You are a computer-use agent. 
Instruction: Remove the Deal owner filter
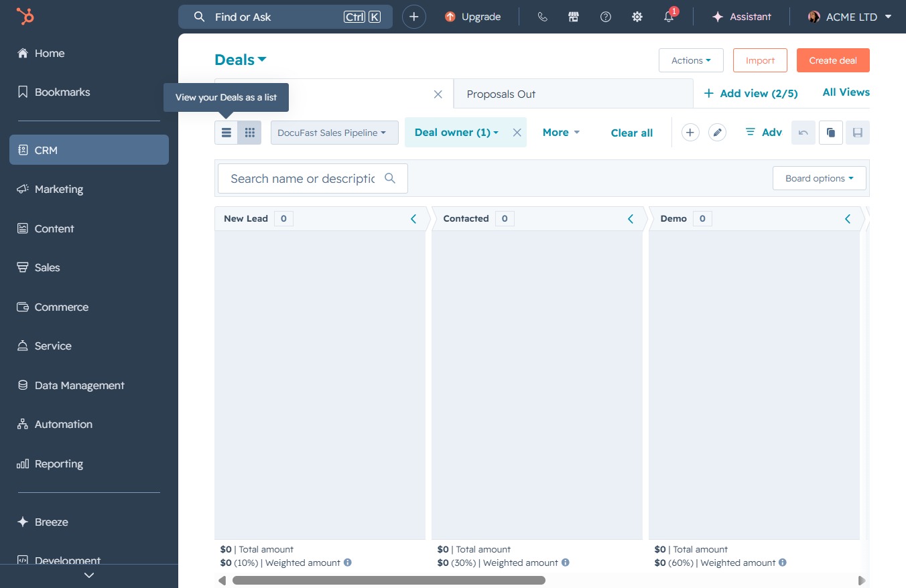click(517, 133)
